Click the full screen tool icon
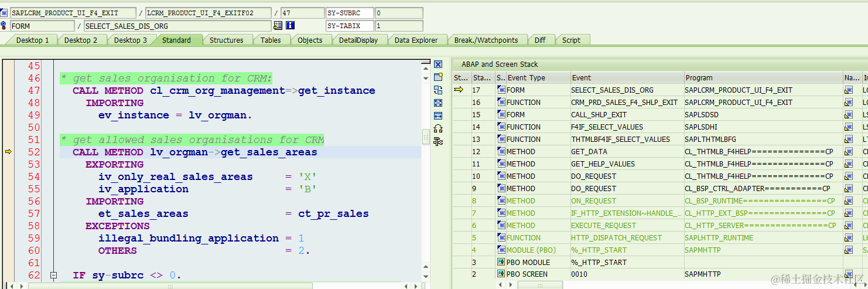Viewport: 868px width, 289px height. click(438, 103)
